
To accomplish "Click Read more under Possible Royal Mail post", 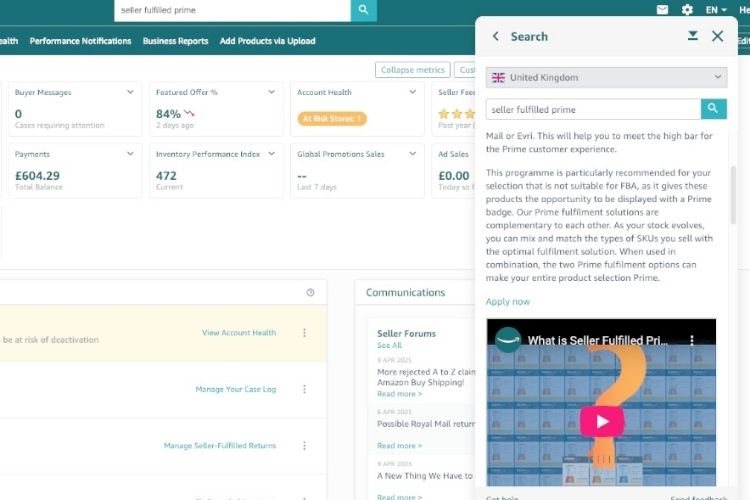I will coord(399,445).
